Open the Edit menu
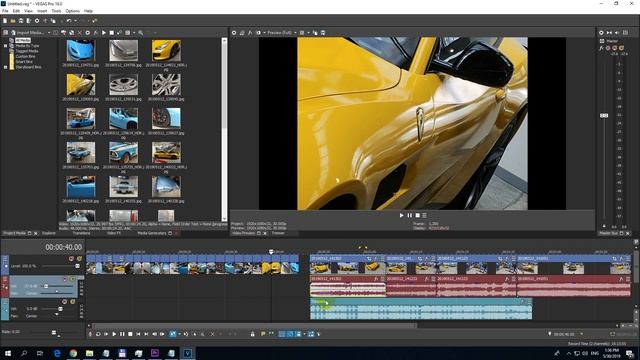Image resolution: width=640 pixels, height=360 pixels. pyautogui.click(x=16, y=11)
